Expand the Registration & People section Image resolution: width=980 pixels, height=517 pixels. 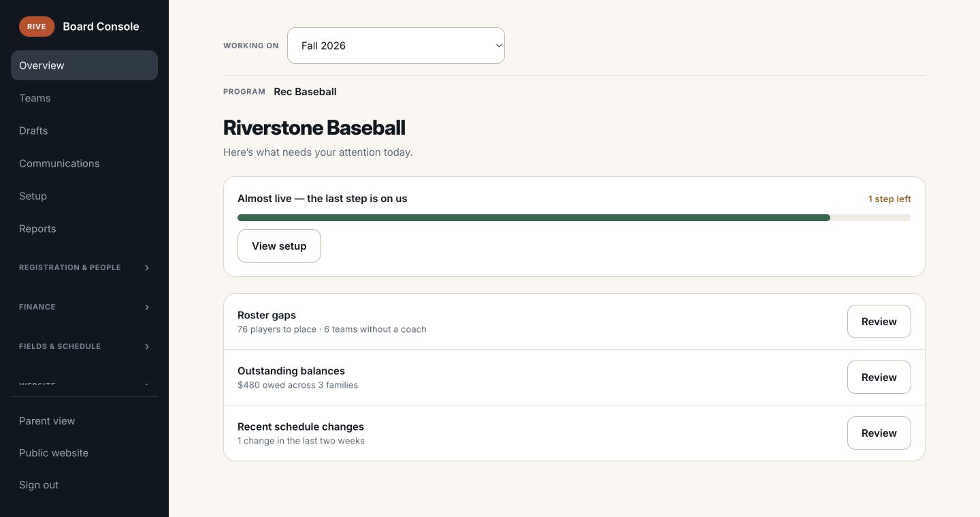pyautogui.click(x=84, y=267)
